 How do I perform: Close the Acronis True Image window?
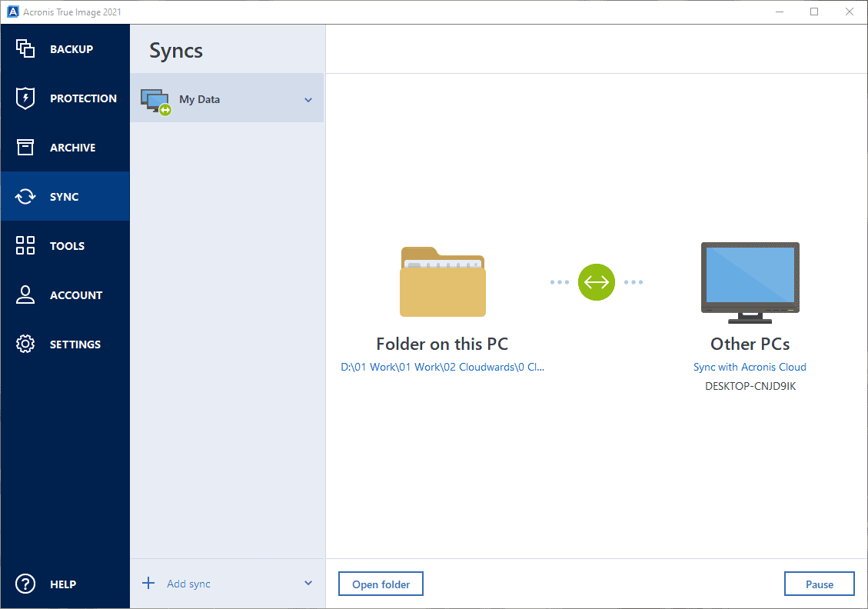click(x=850, y=12)
